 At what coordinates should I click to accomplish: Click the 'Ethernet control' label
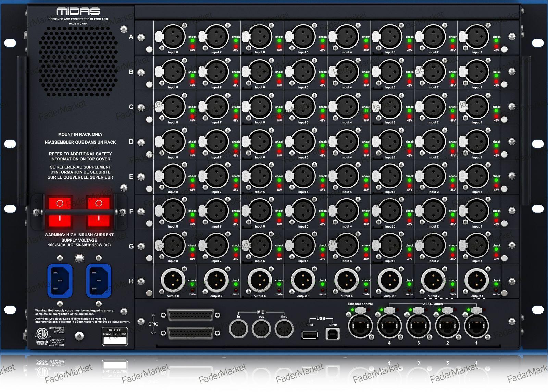point(360,304)
